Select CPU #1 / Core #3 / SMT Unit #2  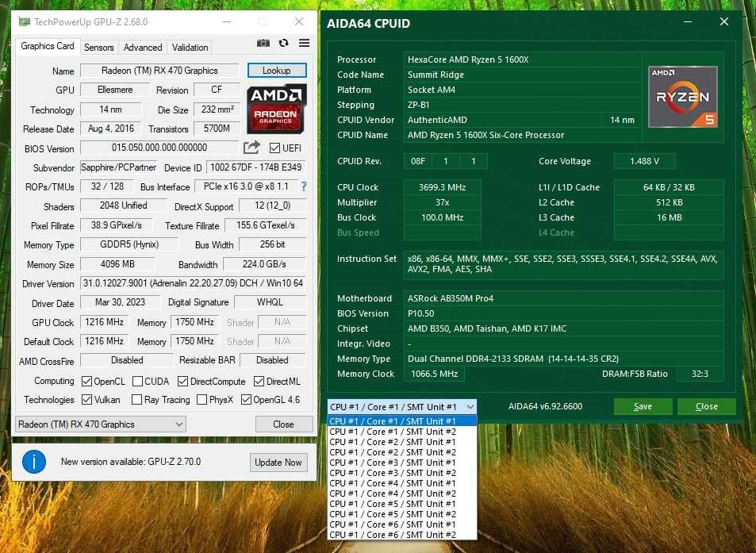tap(402, 473)
